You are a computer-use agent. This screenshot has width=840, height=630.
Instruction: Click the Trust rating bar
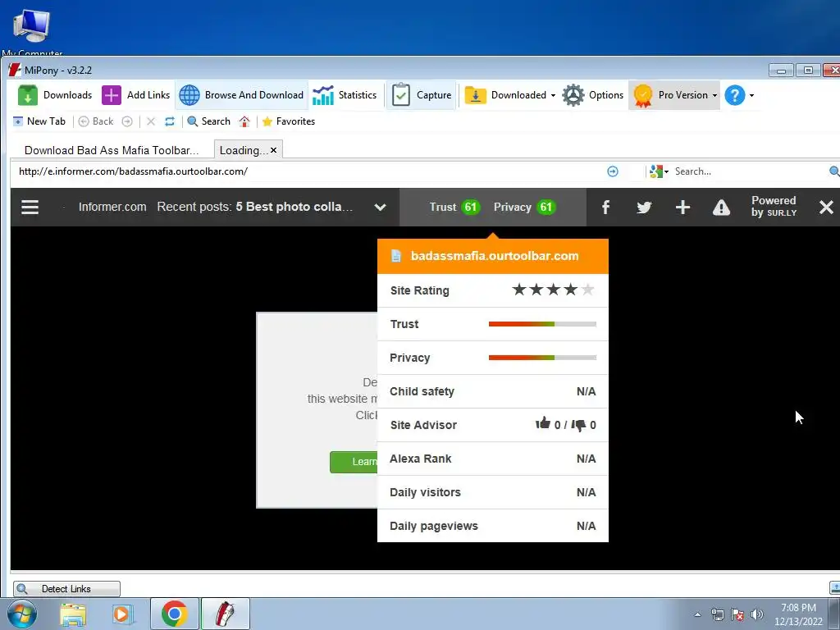click(x=542, y=324)
